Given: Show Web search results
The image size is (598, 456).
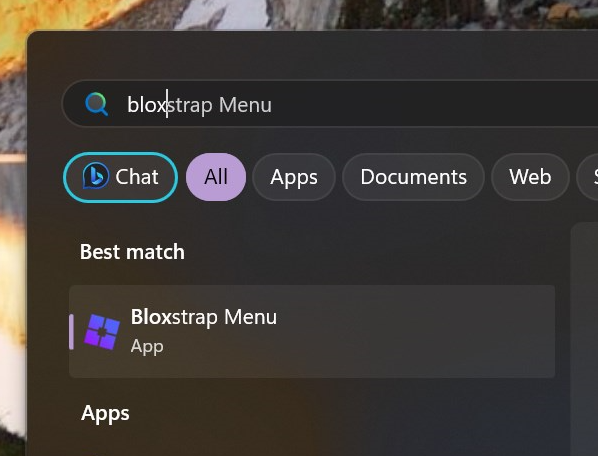Looking at the screenshot, I should pyautogui.click(x=530, y=177).
